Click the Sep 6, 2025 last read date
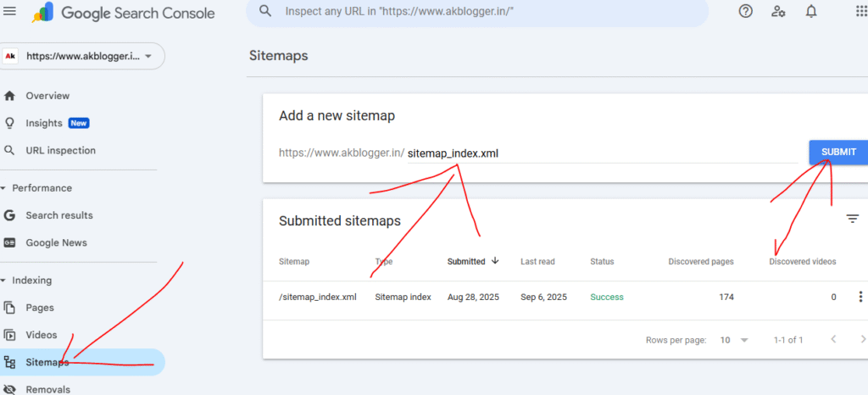Image resolution: width=868 pixels, height=395 pixels. 543,297
